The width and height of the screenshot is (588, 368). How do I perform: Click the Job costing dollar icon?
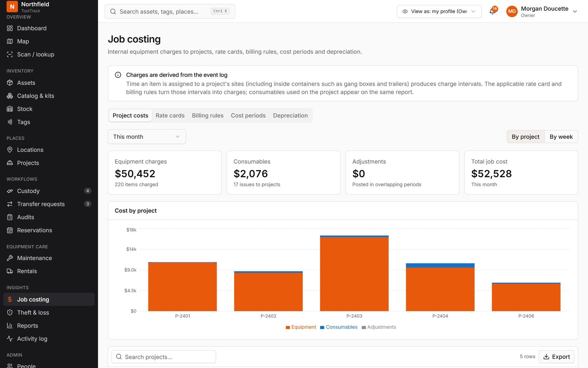pos(10,299)
